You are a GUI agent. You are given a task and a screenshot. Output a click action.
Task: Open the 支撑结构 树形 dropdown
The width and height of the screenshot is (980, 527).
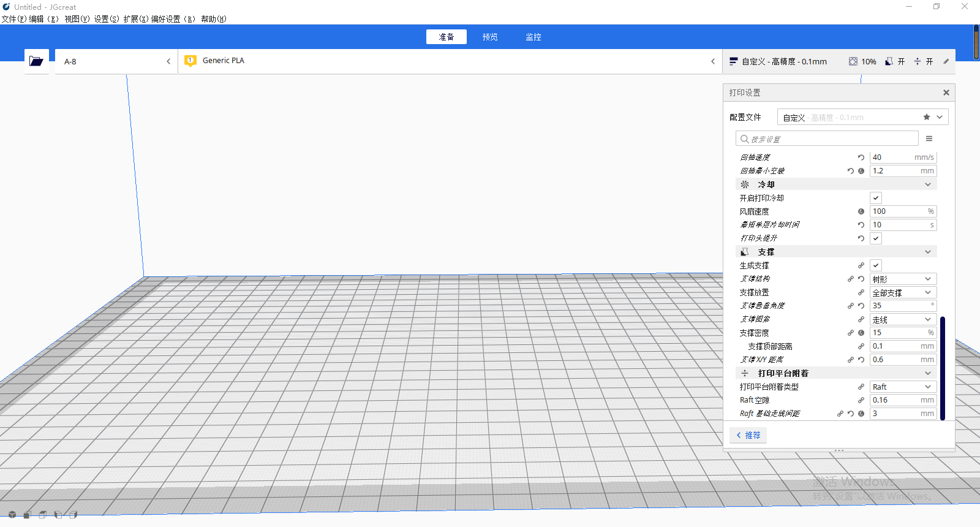(x=903, y=279)
